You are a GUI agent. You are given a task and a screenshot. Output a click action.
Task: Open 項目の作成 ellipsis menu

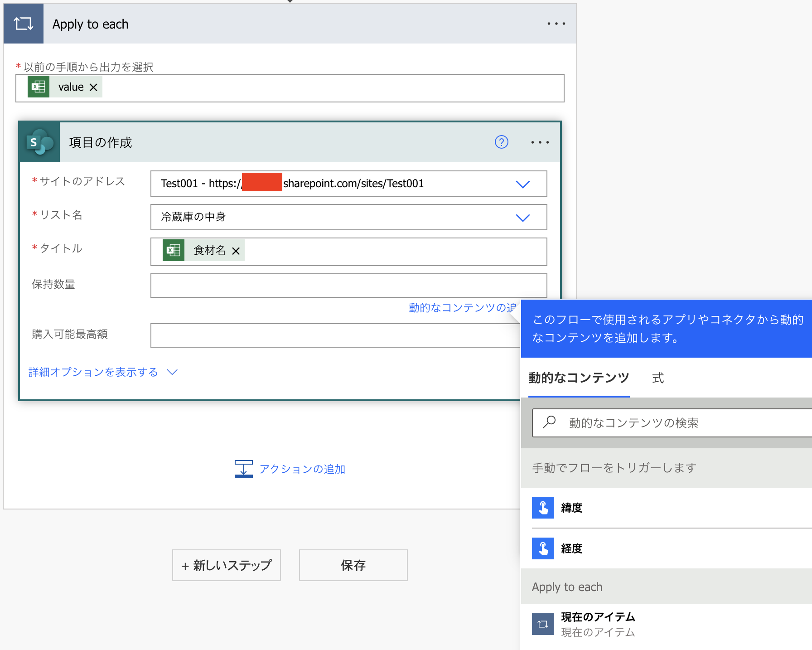tap(540, 142)
